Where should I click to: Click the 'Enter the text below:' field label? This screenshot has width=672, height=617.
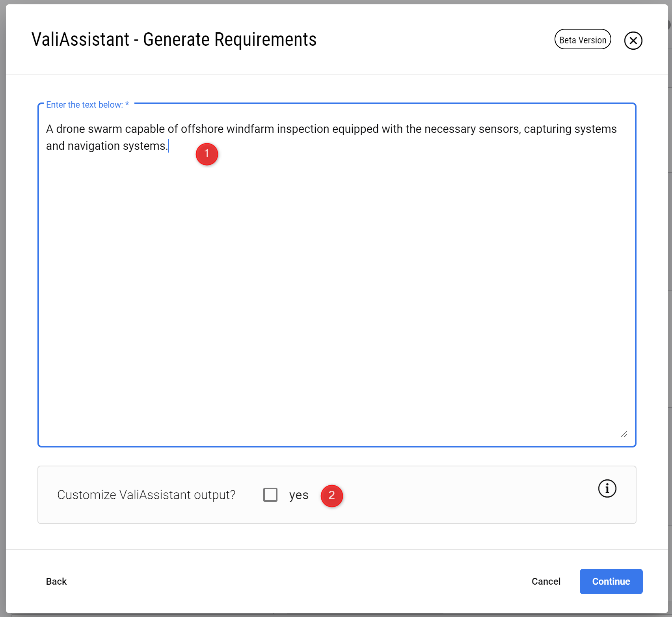87,104
